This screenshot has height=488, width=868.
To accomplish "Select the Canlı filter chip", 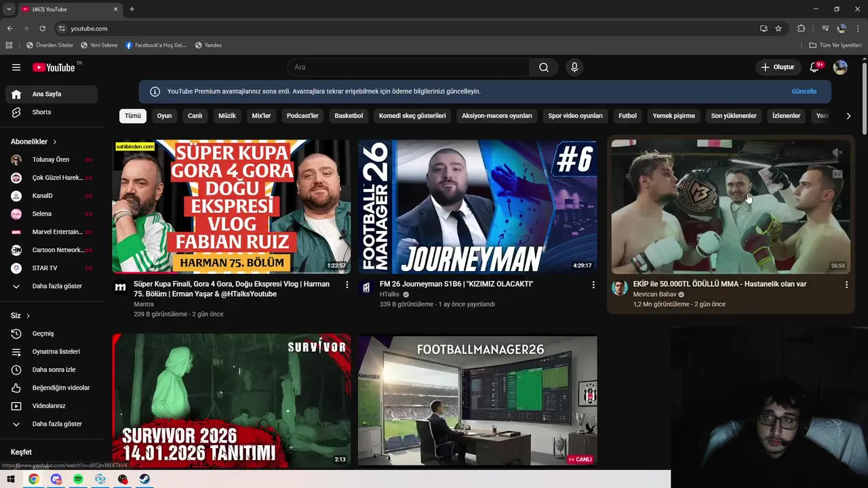I will point(195,116).
